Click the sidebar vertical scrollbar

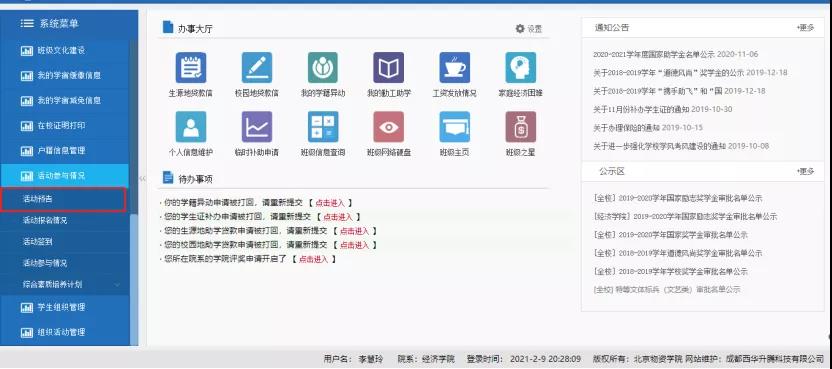coord(134,276)
